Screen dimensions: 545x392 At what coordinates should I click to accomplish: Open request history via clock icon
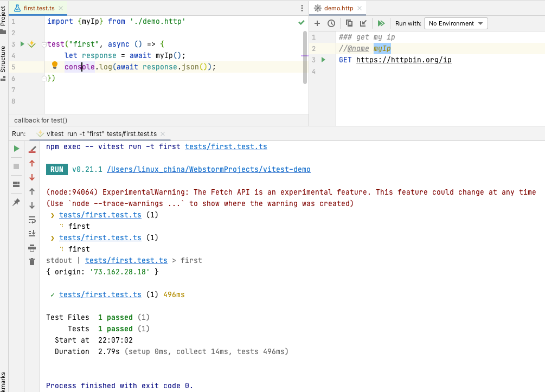coord(331,23)
